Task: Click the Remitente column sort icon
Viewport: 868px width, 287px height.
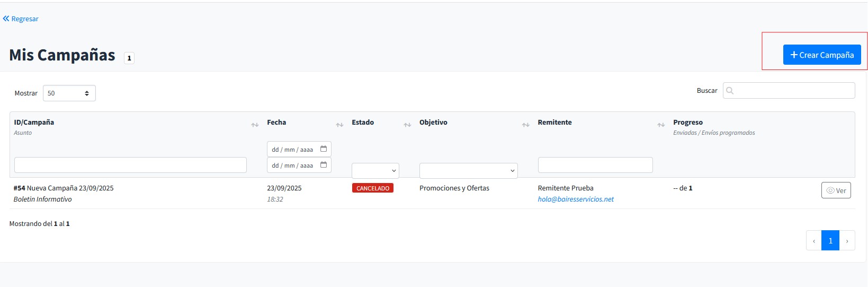Action: coord(661,125)
